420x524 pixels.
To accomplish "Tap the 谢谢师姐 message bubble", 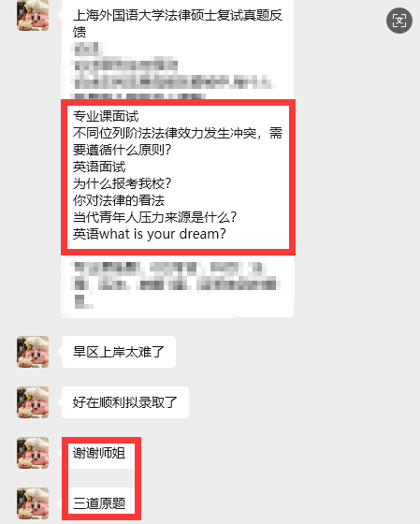I will [x=99, y=453].
